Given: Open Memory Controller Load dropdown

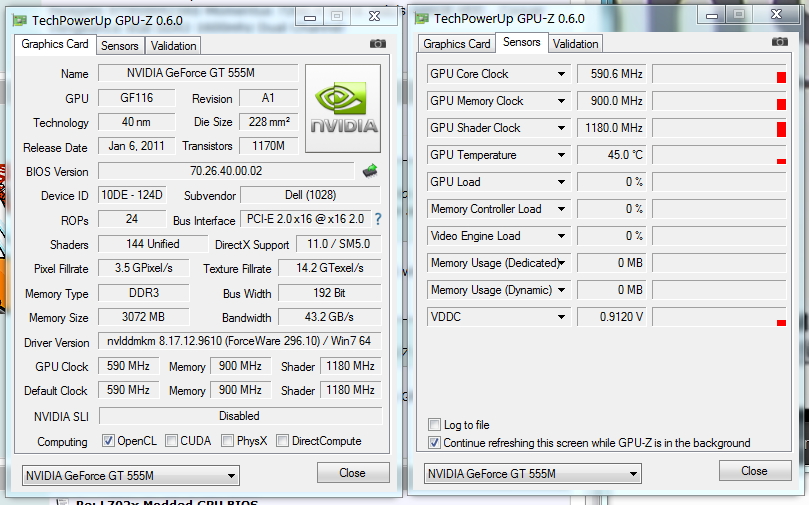Looking at the screenshot, I should [561, 209].
